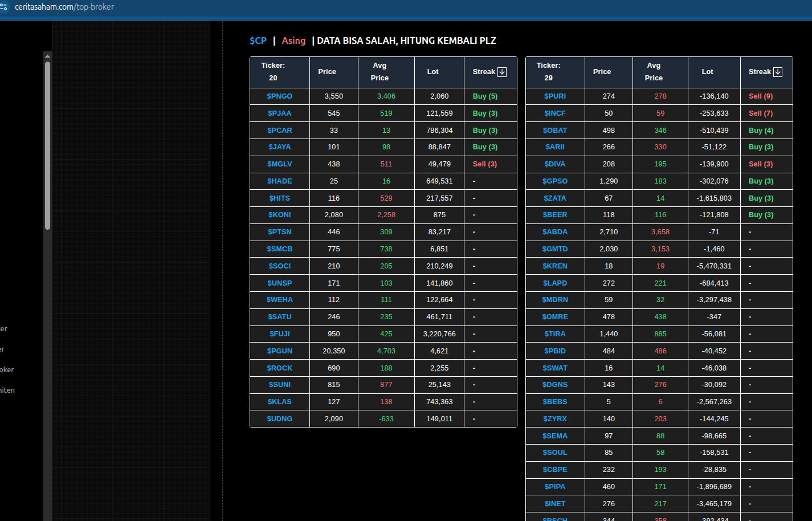This screenshot has height=521, width=812.
Task: Click the $CP broker code heading
Action: 258,40
